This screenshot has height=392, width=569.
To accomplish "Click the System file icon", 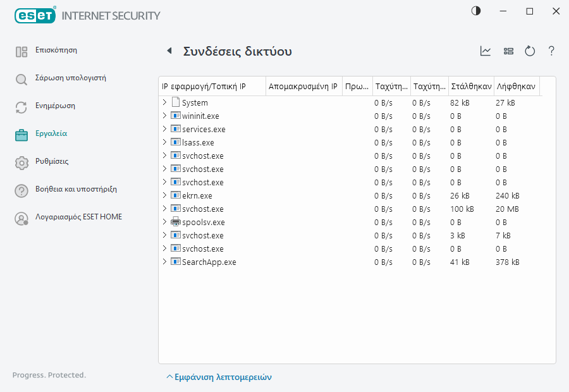I will pos(176,102).
